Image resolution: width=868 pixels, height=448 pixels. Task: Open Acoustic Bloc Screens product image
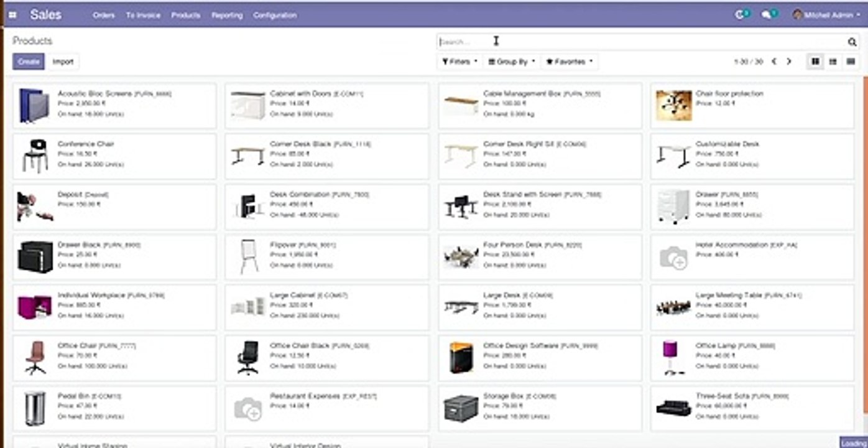pos(35,106)
